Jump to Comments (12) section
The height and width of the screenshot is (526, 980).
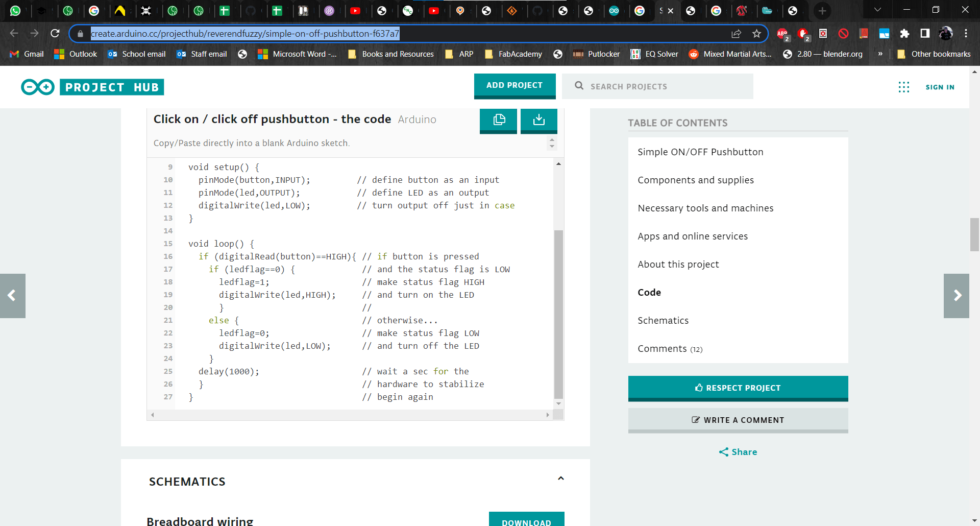click(x=670, y=349)
